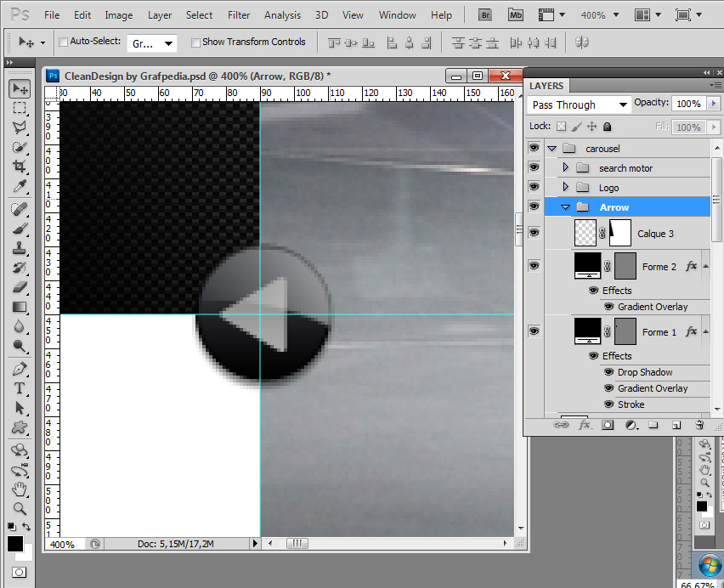
Task: Collapse the Arrow group
Action: 566,207
